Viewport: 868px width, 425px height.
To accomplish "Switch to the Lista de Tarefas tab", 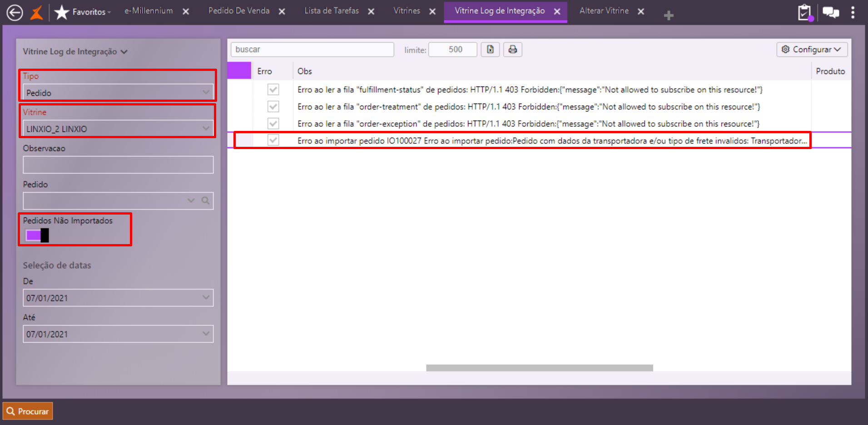I will pos(332,11).
